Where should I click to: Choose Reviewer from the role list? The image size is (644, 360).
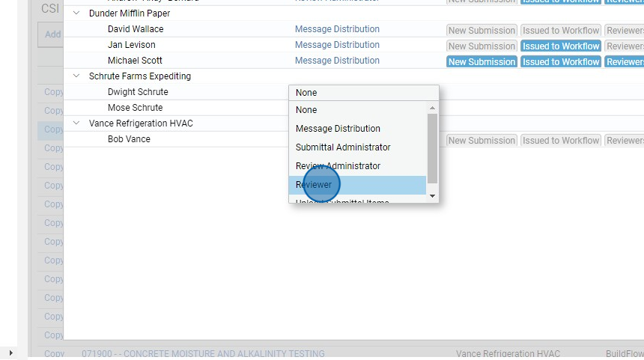click(357, 185)
